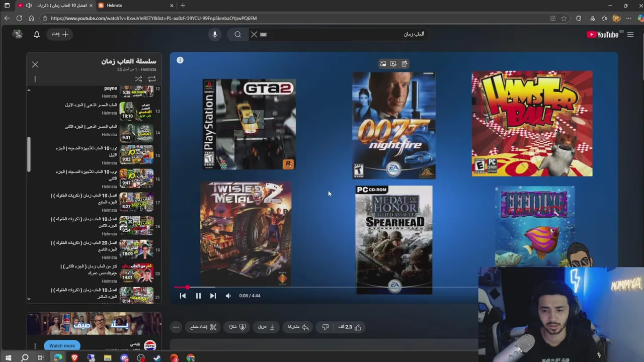
Task: Open the browser profile avatar
Action: click(616, 18)
